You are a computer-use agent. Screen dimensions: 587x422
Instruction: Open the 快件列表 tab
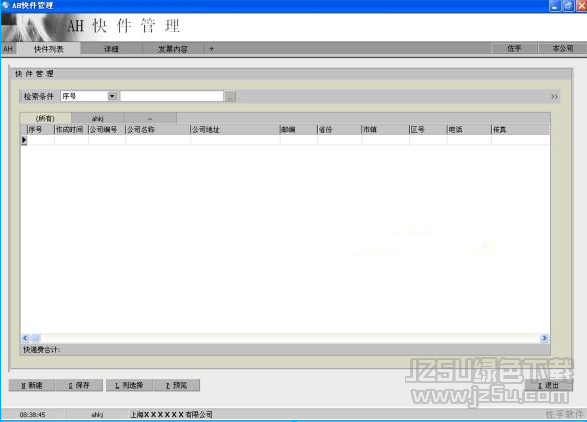(x=49, y=49)
